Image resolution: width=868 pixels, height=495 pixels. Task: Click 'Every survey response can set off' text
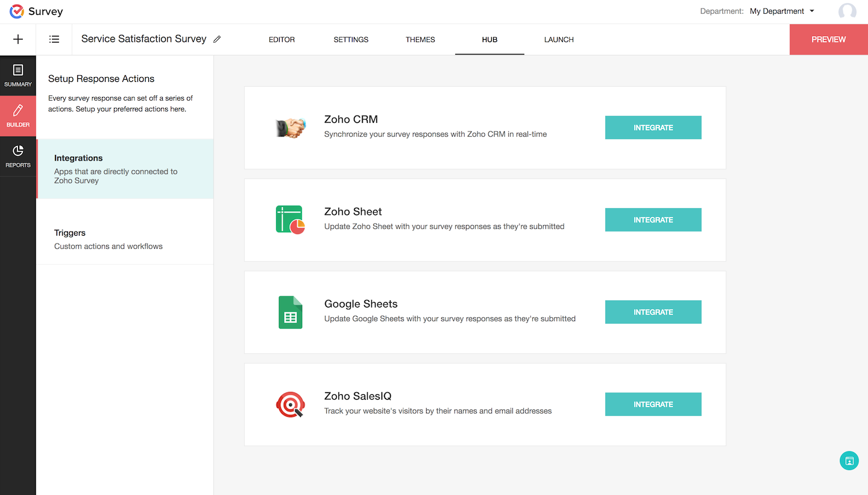coord(121,104)
